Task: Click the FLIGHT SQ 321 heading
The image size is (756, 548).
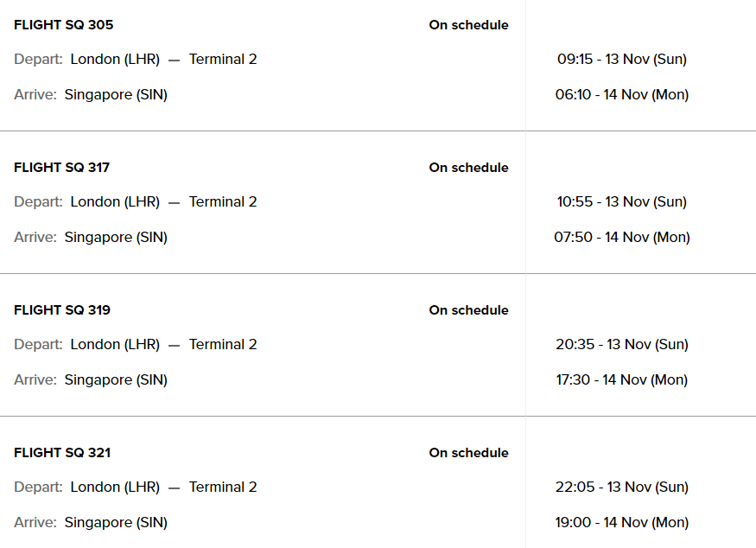Action: tap(62, 453)
